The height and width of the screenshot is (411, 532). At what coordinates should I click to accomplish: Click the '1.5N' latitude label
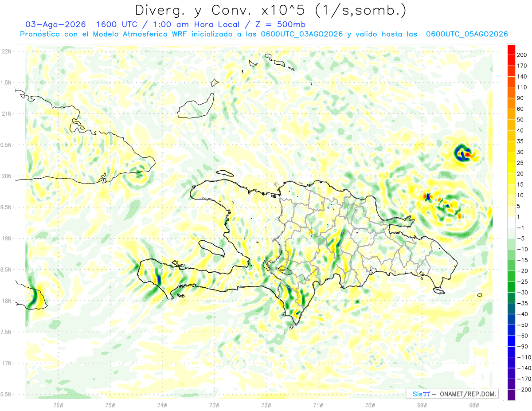(7, 82)
